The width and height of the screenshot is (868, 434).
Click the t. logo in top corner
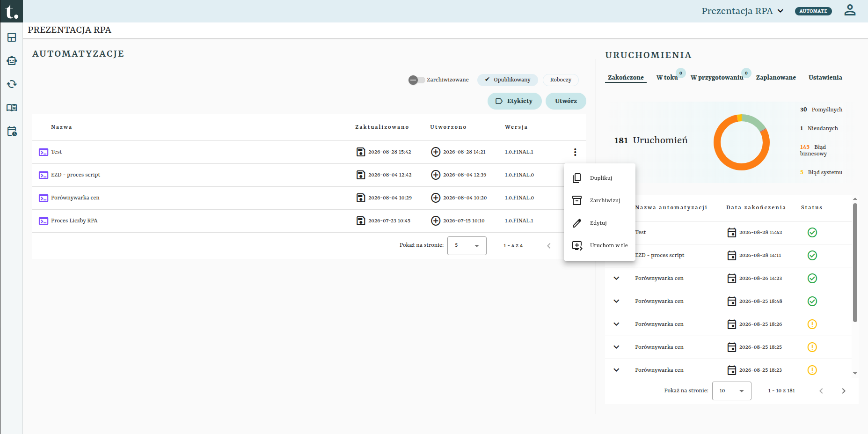pyautogui.click(x=11, y=11)
